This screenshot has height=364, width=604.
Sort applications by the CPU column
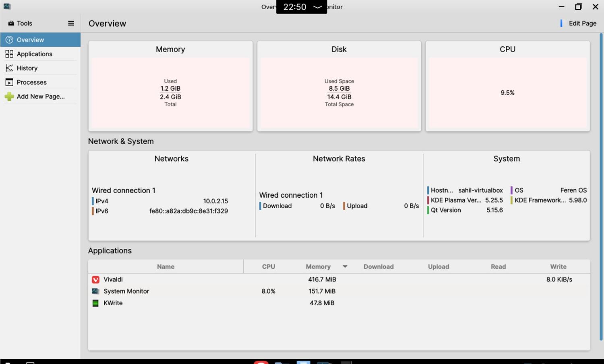click(269, 267)
